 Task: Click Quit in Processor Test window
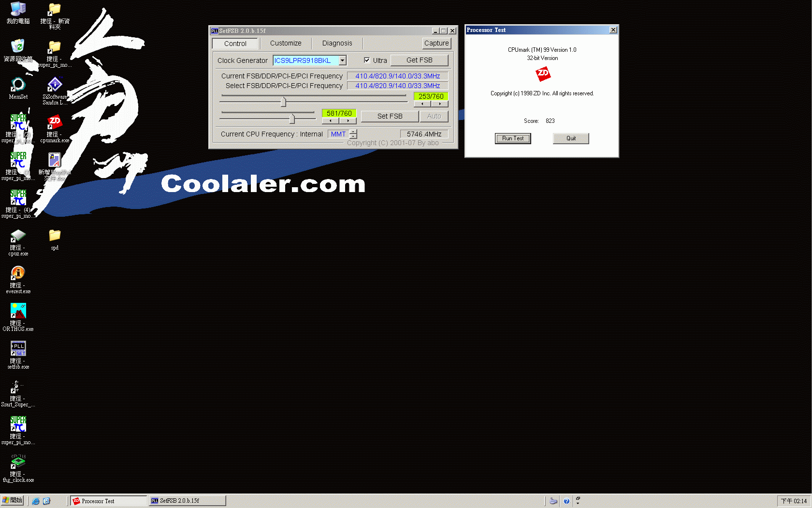[x=571, y=138]
